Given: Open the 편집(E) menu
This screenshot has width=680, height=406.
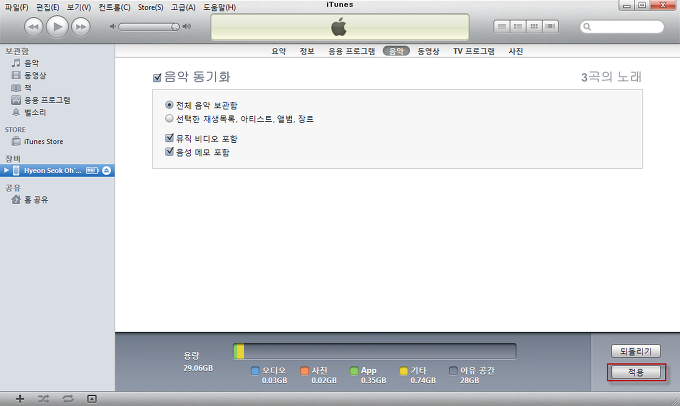Looking at the screenshot, I should [47, 7].
